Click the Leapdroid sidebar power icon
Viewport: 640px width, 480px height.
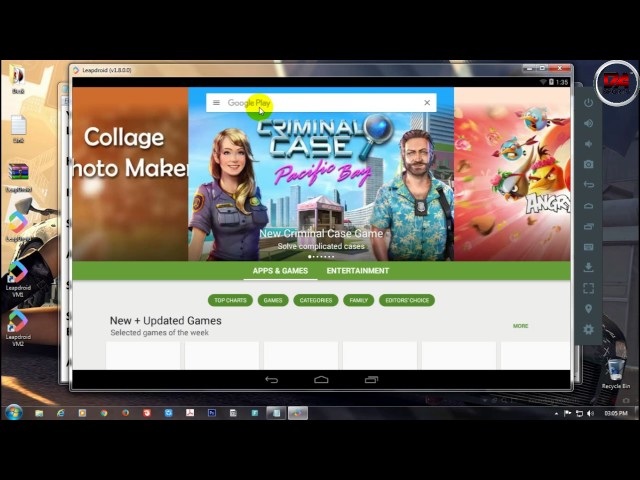588,102
